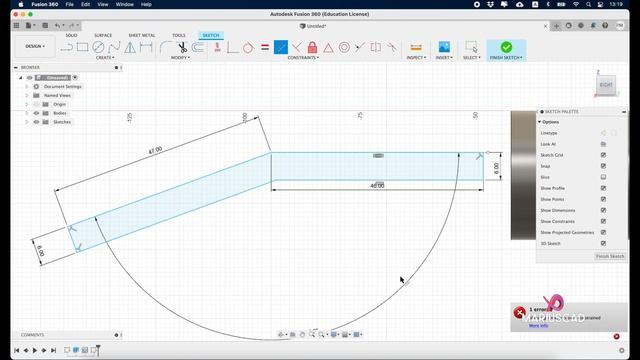Viewport: 640px width, 360px height.
Task: Select the Mirror sketch tool
Action: (130, 47)
